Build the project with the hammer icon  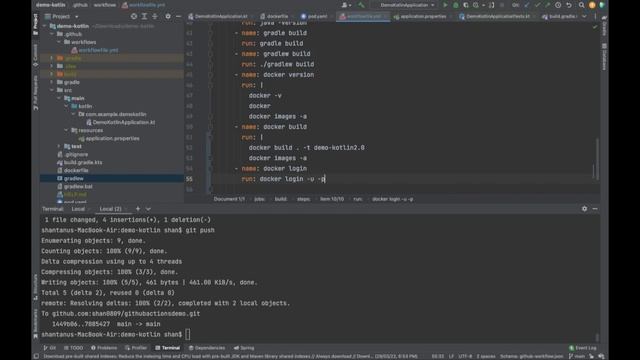coord(361,5)
